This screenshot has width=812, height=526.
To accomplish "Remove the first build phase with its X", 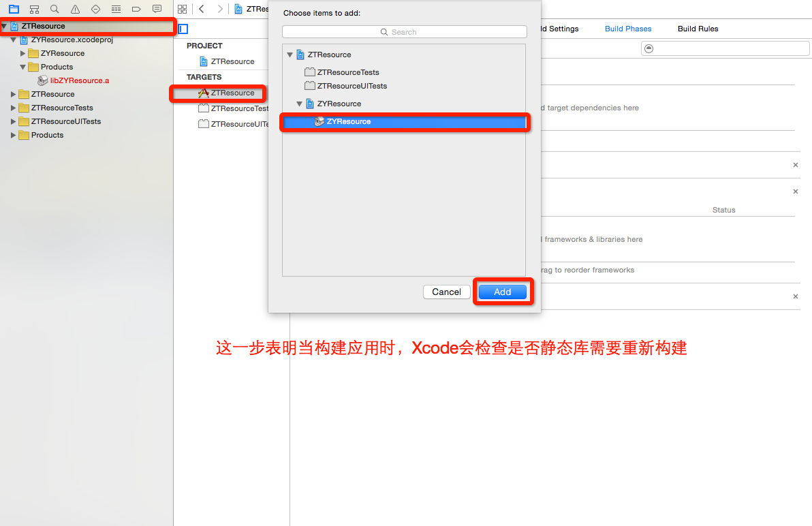I will 796,165.
